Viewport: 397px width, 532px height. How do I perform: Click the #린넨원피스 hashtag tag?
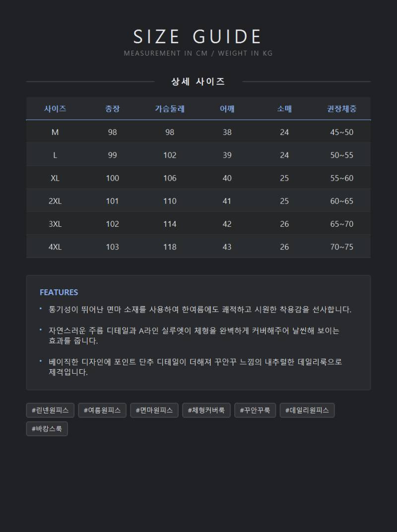pos(50,410)
